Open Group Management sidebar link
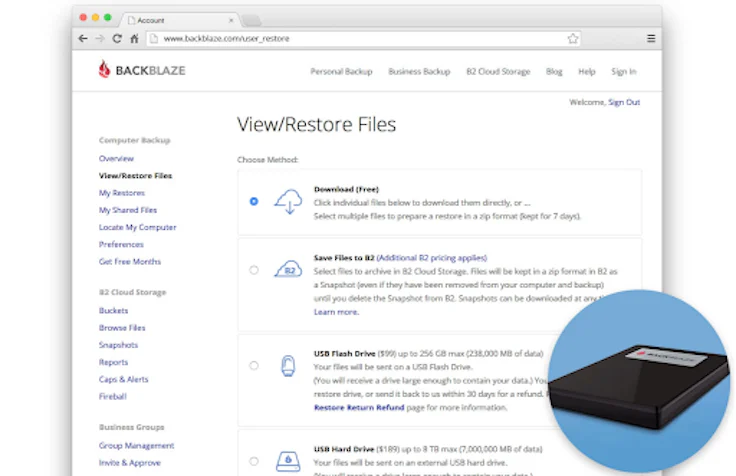Viewport: 736px width, 476px height. [x=136, y=445]
